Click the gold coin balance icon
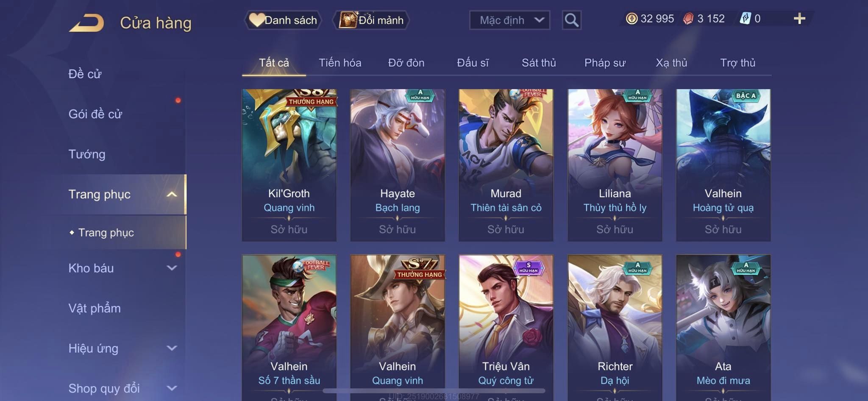Screen dimensions: 868x401 point(632,19)
